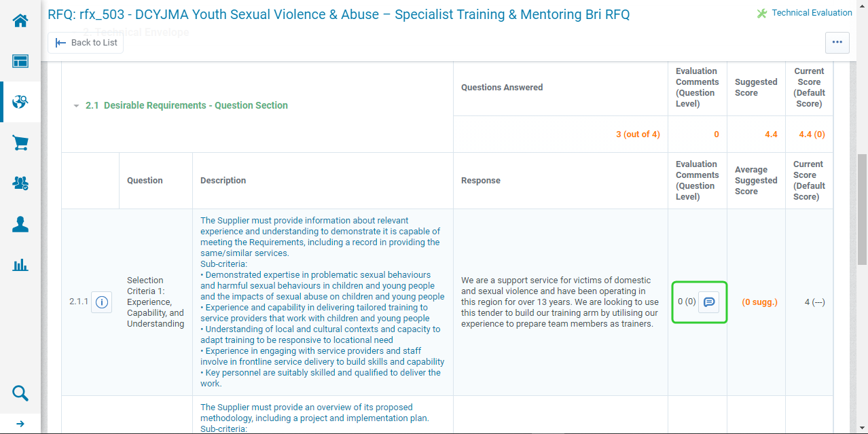This screenshot has height=434, width=868.
Task: Click the magnifier search sidebar icon
Action: [20, 393]
